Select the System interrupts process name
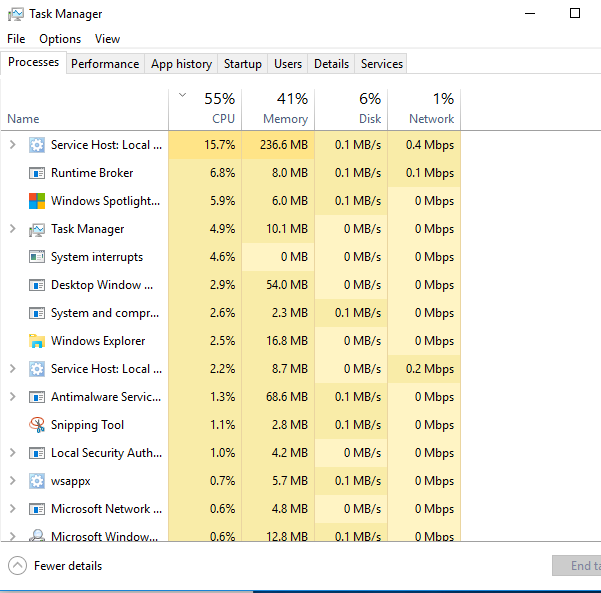Image resolution: width=601 pixels, height=593 pixels. (97, 257)
